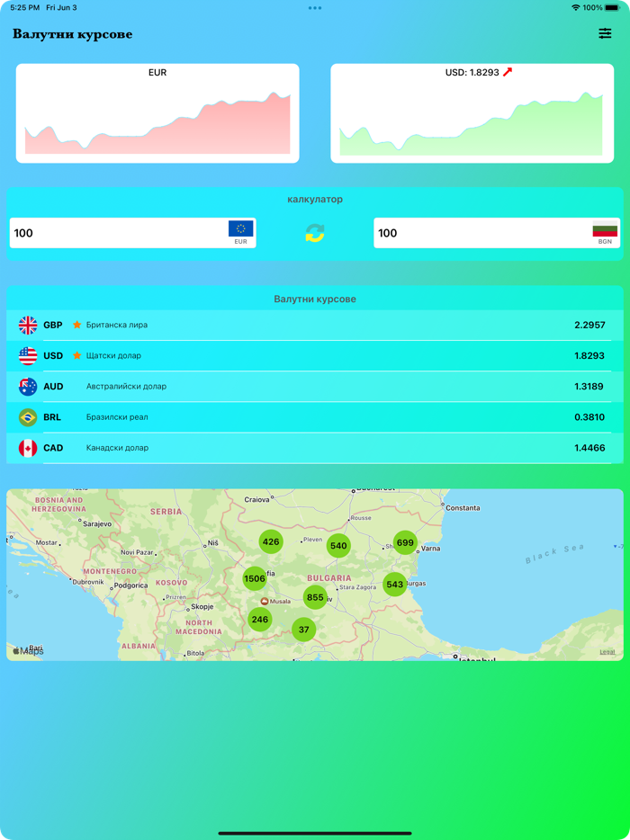Open map cluster 246
630x840 pixels.
pos(260,620)
